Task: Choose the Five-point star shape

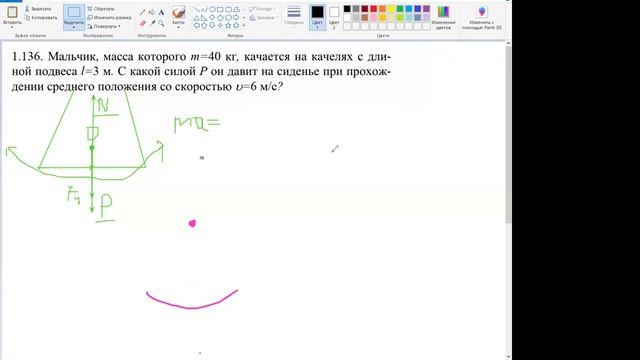Action: 228,25
